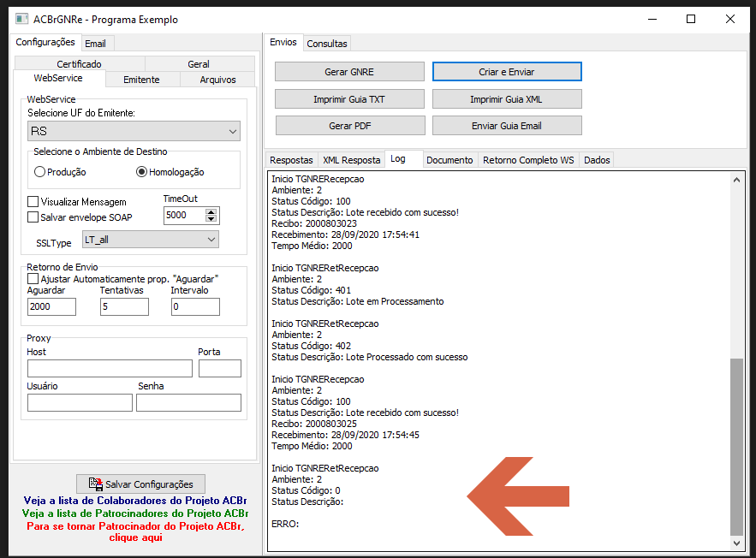This screenshot has height=558, width=756.
Task: Click the Proxy Usuário input field
Action: coord(80,402)
